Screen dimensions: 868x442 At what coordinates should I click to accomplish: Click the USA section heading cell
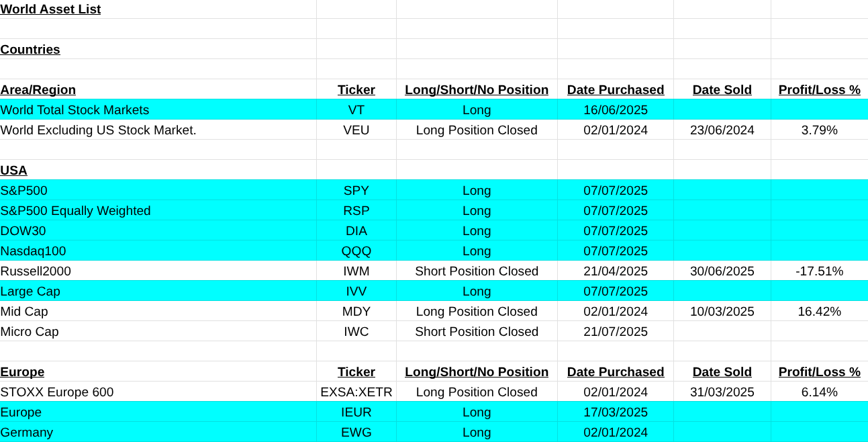[x=14, y=171]
